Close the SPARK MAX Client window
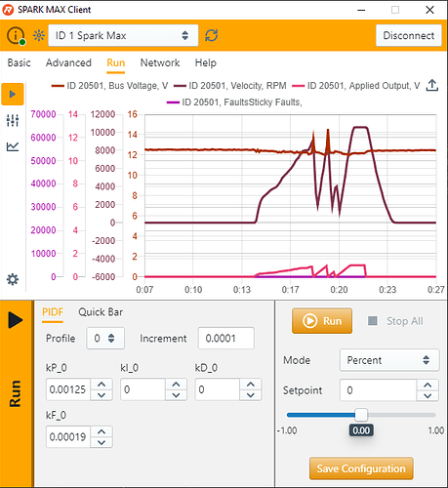This screenshot has width=448, height=488. (x=429, y=10)
